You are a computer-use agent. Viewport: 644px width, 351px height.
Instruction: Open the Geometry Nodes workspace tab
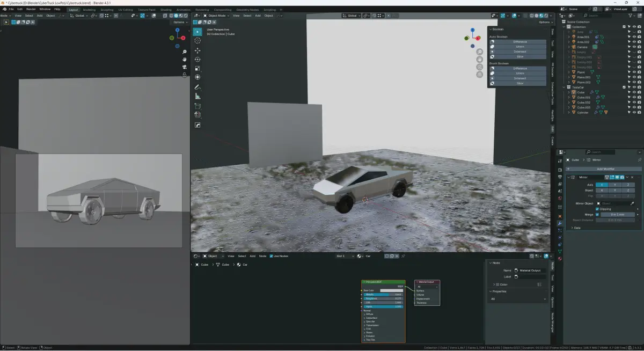(x=247, y=9)
